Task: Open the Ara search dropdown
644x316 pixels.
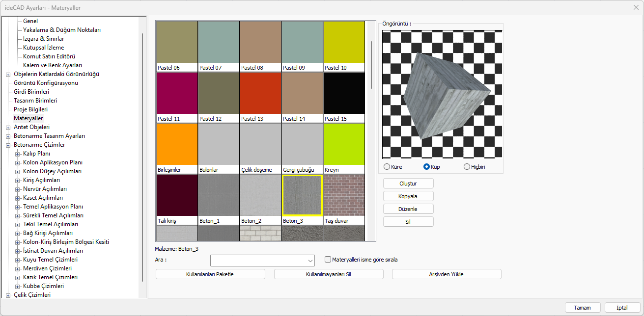Action: [x=310, y=261]
